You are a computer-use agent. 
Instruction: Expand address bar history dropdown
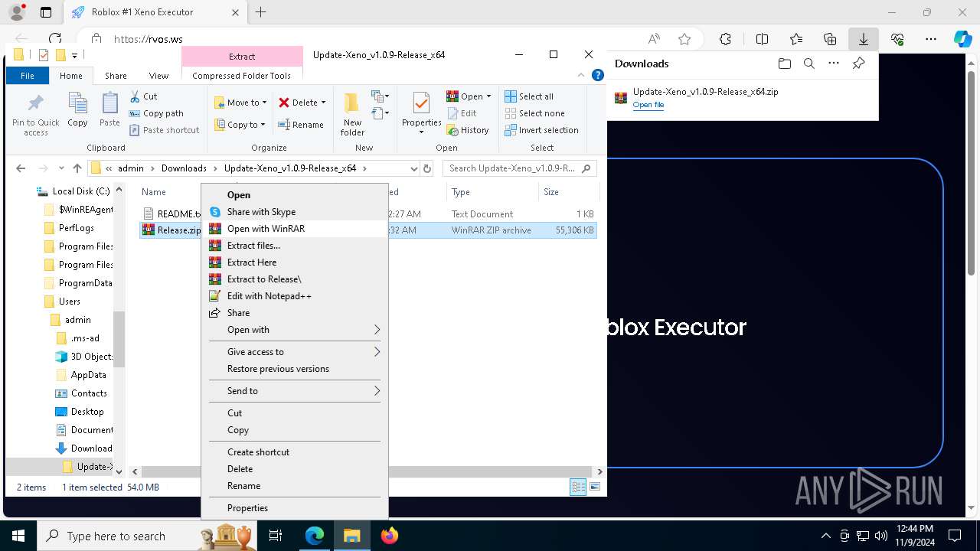click(414, 168)
